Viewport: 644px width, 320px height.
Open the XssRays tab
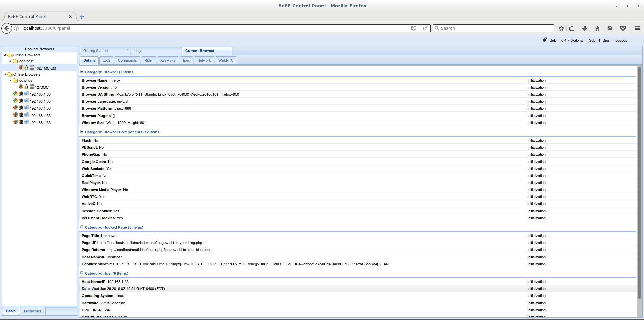pos(167,60)
